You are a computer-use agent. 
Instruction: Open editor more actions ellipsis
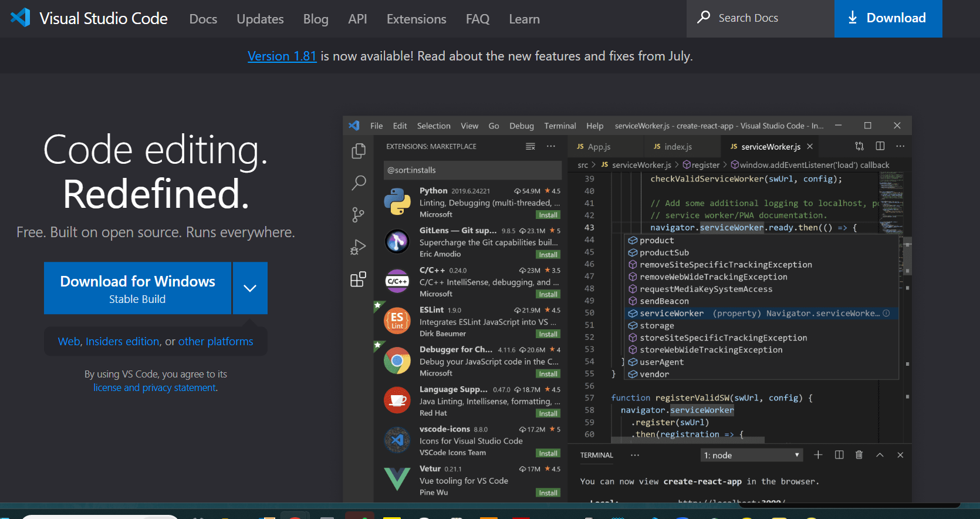[900, 146]
